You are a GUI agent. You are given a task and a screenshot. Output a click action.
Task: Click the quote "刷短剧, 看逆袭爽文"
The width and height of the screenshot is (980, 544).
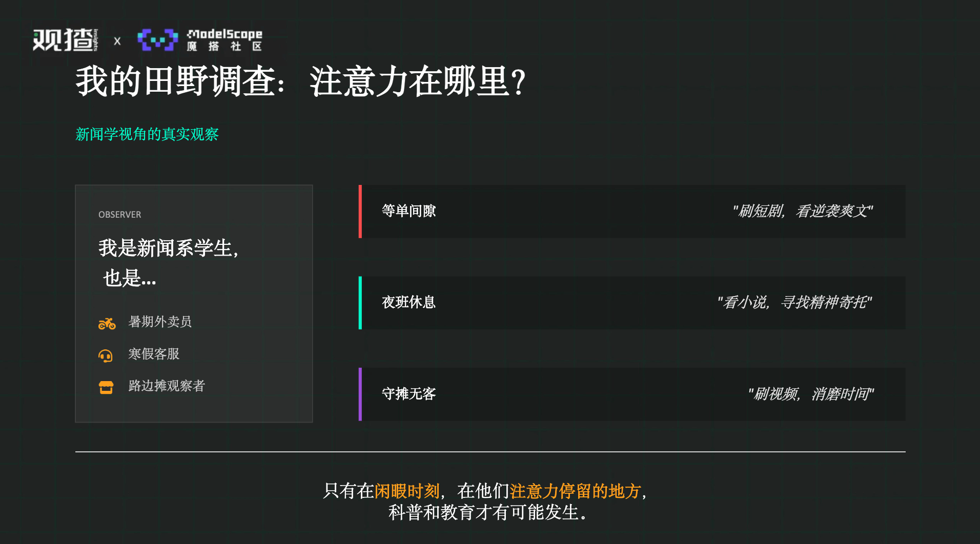803,211
